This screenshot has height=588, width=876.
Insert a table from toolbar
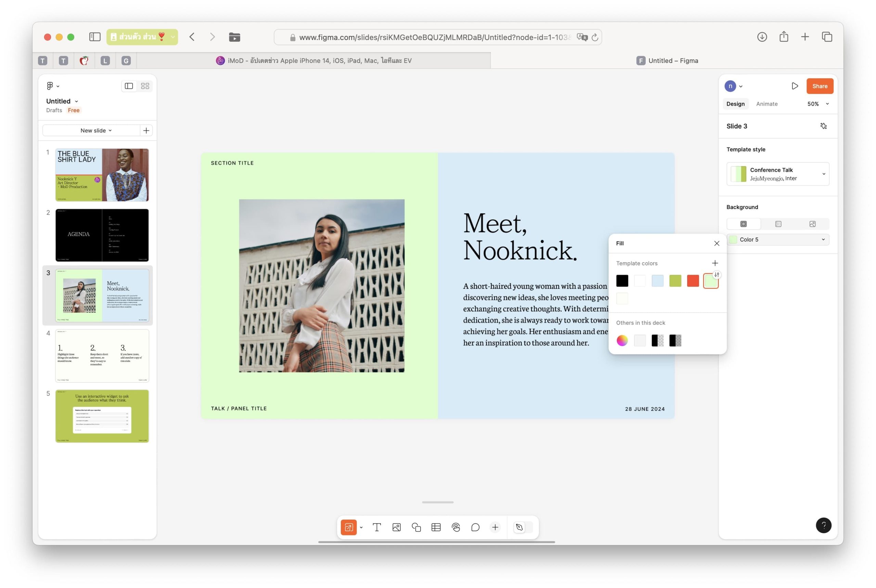(436, 527)
